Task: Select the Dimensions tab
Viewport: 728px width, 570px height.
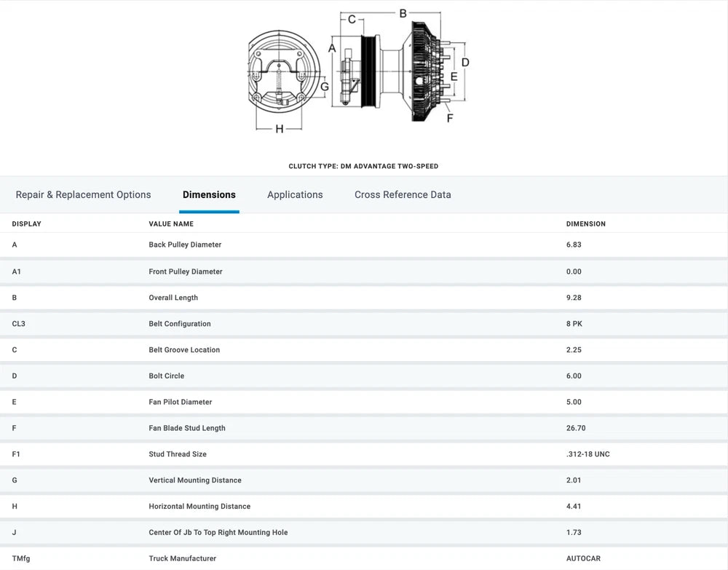Action: [209, 194]
